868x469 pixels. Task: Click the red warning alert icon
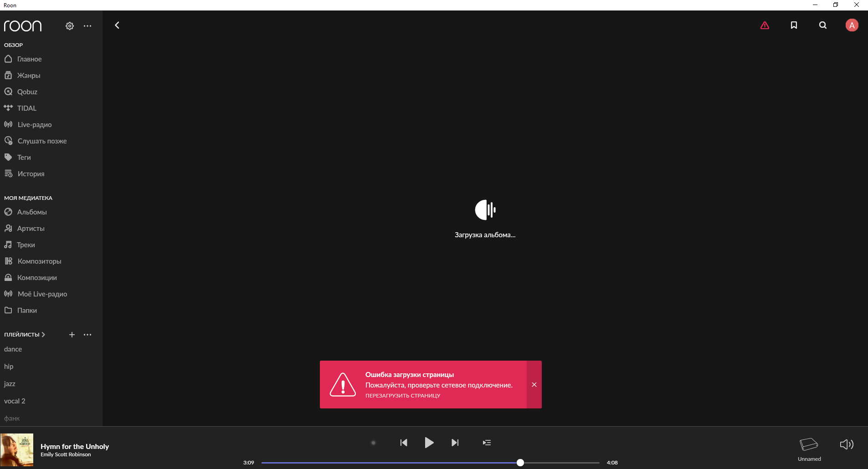[765, 25]
